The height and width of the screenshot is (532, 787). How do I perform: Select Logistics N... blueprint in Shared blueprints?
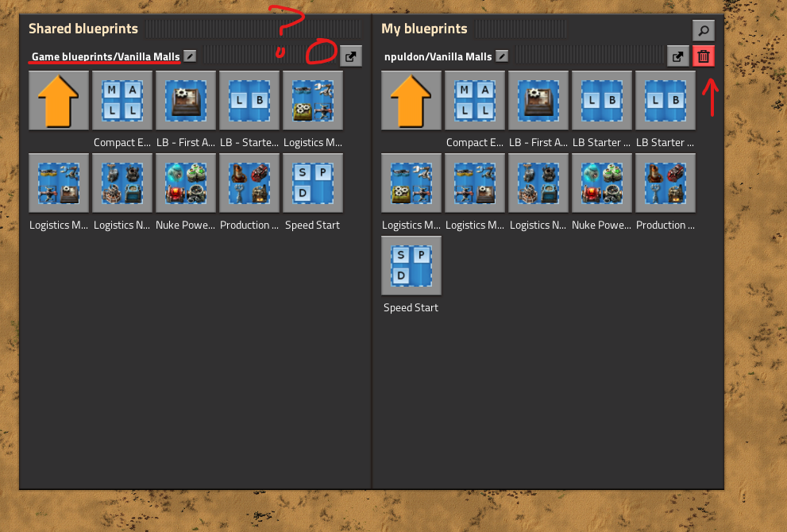coord(122,183)
